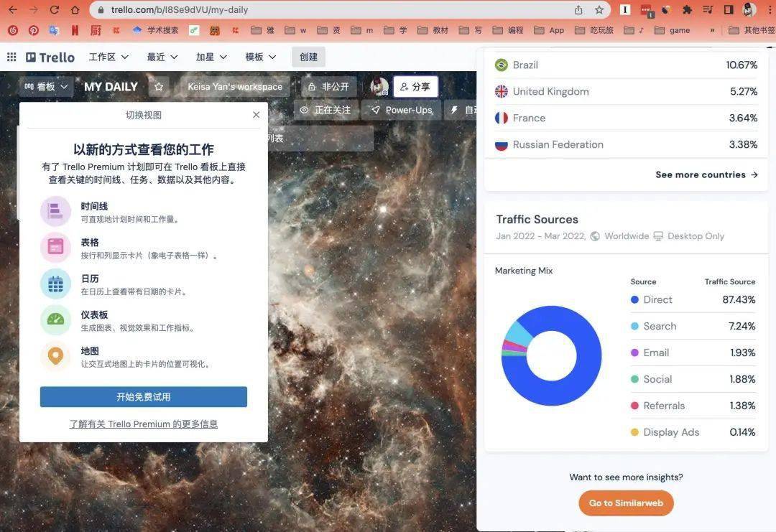Open the 模板 templates menu

point(261,57)
